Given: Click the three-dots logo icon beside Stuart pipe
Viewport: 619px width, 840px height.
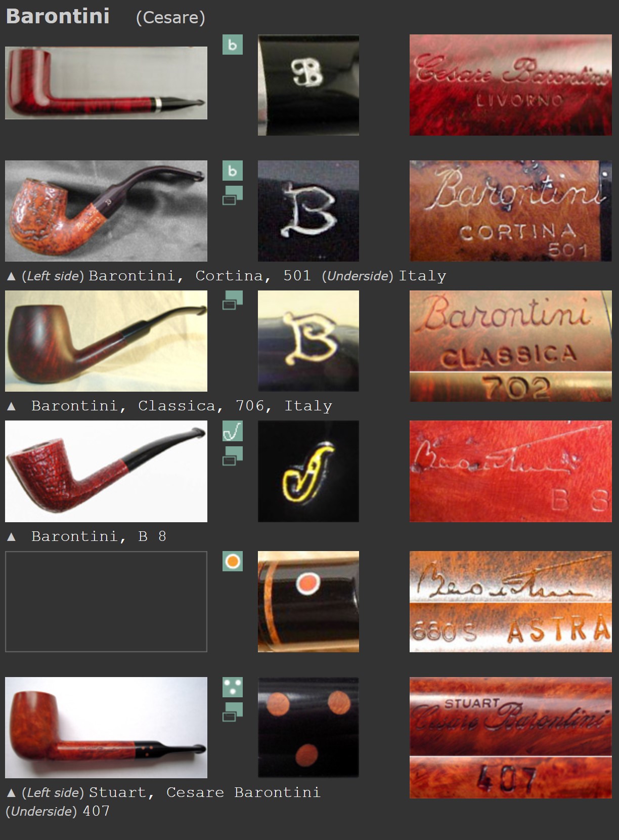Looking at the screenshot, I should (233, 687).
